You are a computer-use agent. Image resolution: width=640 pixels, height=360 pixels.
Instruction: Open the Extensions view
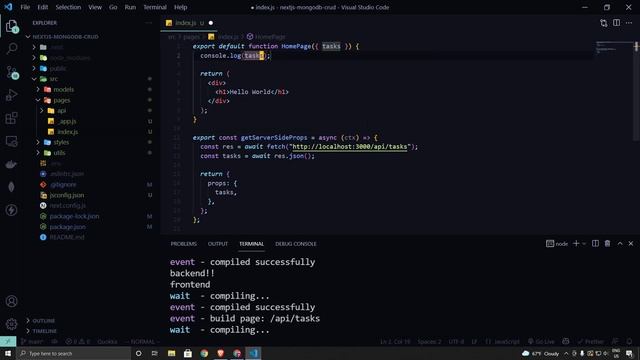11,118
